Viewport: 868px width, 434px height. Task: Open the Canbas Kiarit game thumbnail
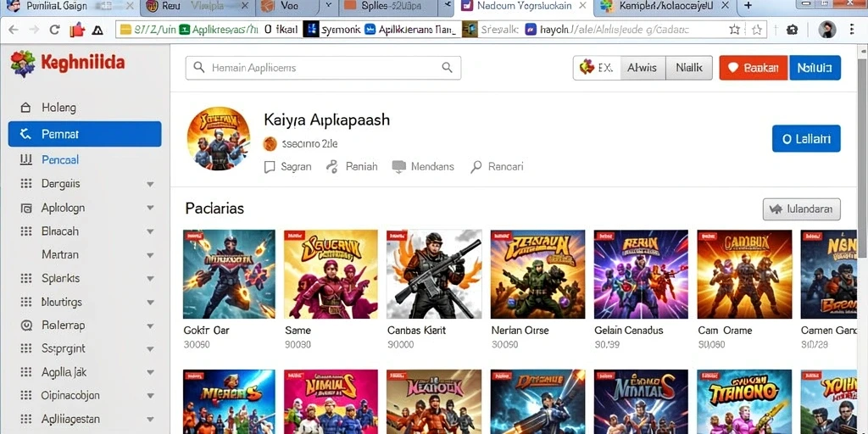(434, 274)
